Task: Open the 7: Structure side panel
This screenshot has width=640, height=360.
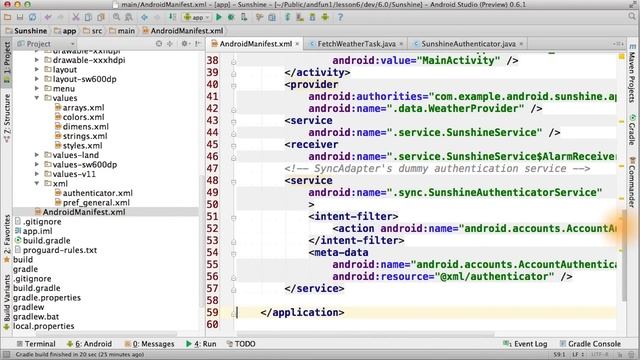Action: click(x=7, y=118)
